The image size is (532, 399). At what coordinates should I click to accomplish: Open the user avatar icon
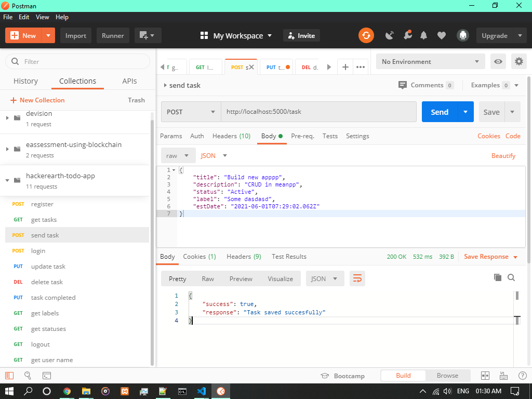coord(463,36)
